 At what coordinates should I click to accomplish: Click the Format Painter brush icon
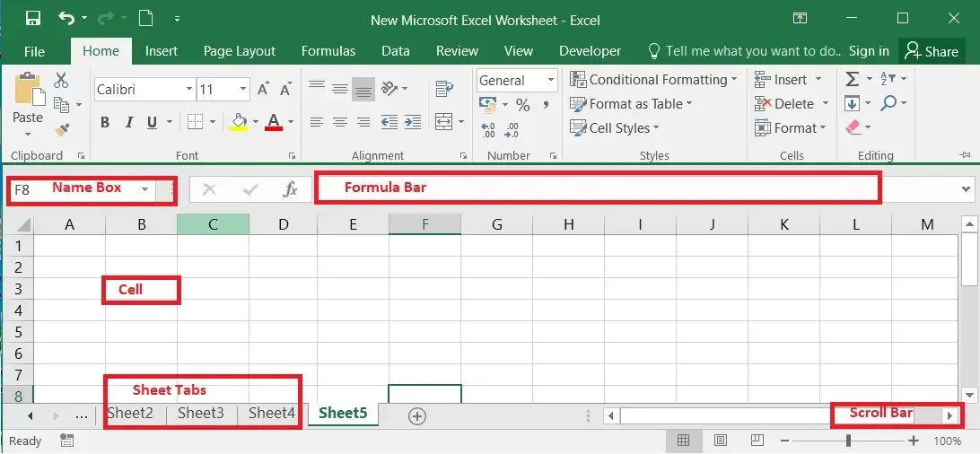pos(61,129)
